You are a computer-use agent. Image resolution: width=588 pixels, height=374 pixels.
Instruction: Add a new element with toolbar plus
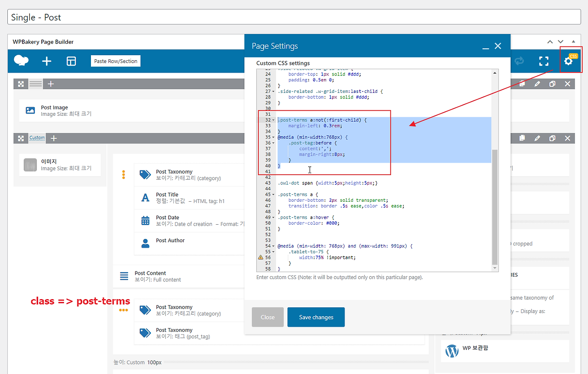(47, 61)
